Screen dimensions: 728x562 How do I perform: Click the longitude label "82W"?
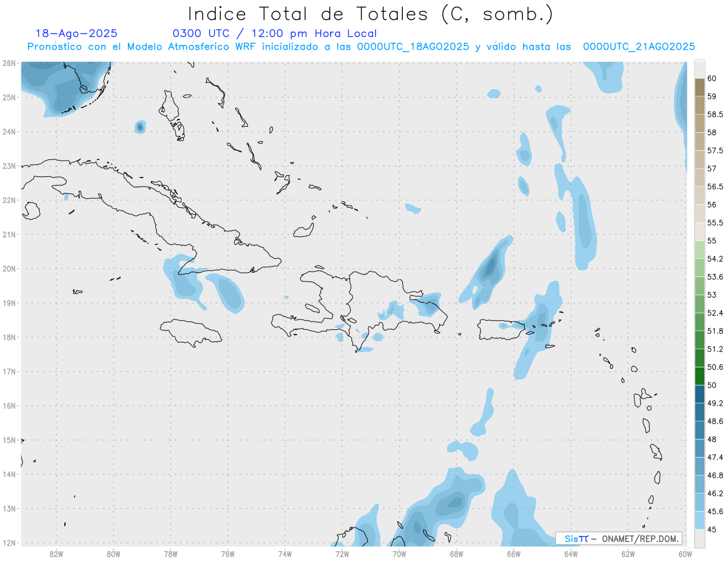[56, 554]
